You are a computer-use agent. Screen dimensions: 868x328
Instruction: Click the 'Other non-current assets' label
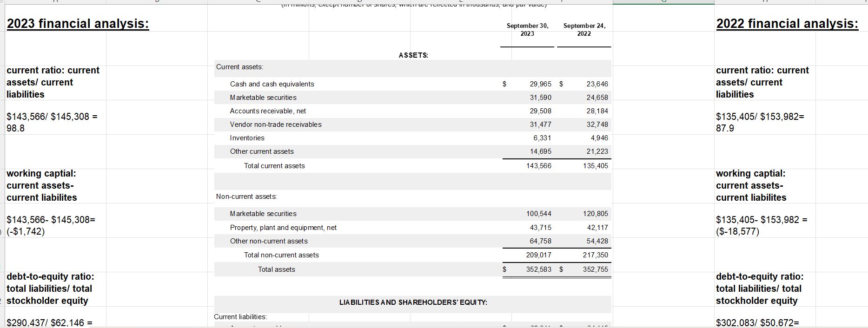(x=269, y=241)
